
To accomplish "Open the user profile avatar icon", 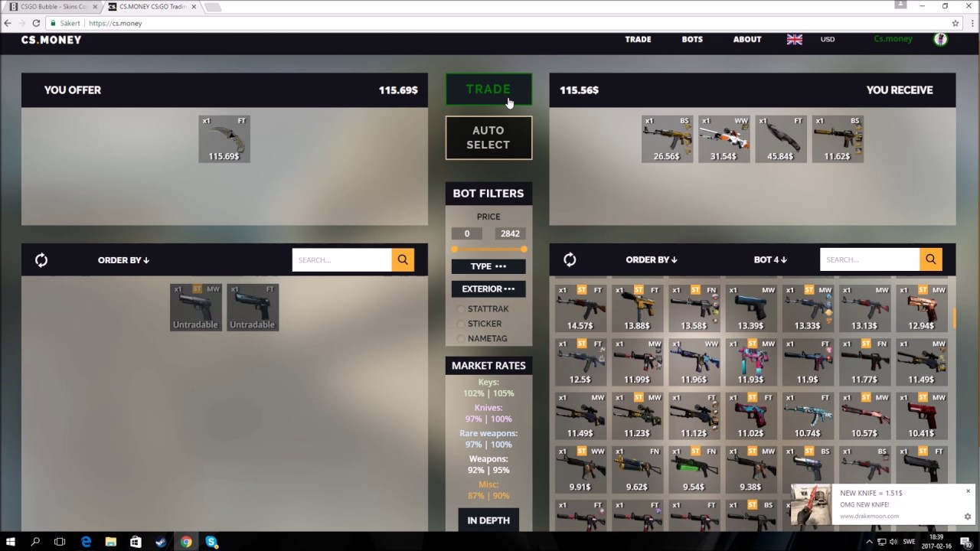I will (940, 39).
